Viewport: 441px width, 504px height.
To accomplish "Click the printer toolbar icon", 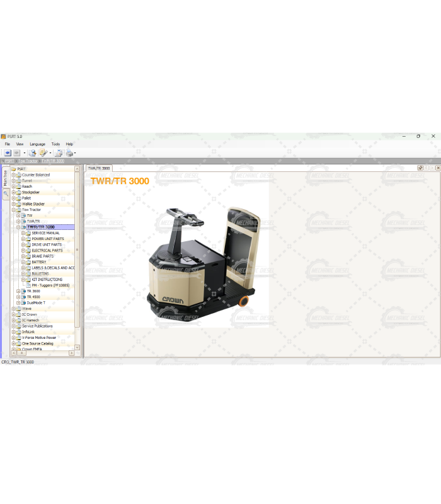I will 69,153.
